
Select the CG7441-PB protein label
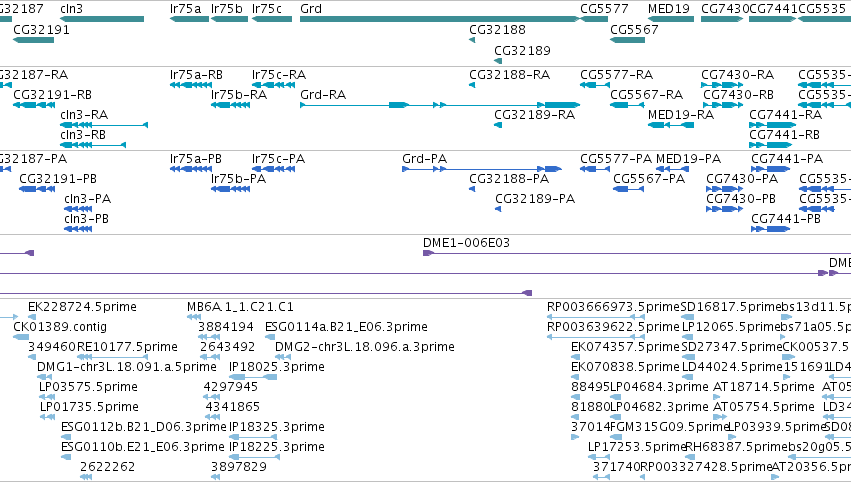786,219
